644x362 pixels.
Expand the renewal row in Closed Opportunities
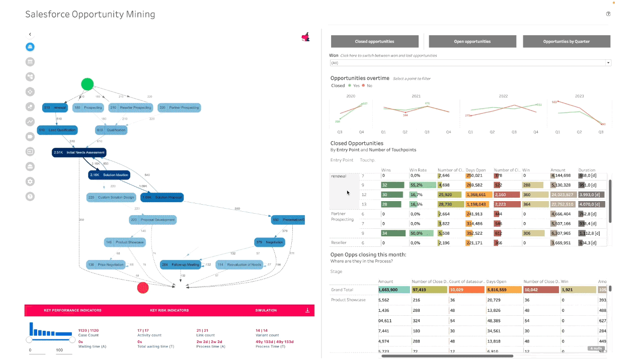pyautogui.click(x=338, y=176)
